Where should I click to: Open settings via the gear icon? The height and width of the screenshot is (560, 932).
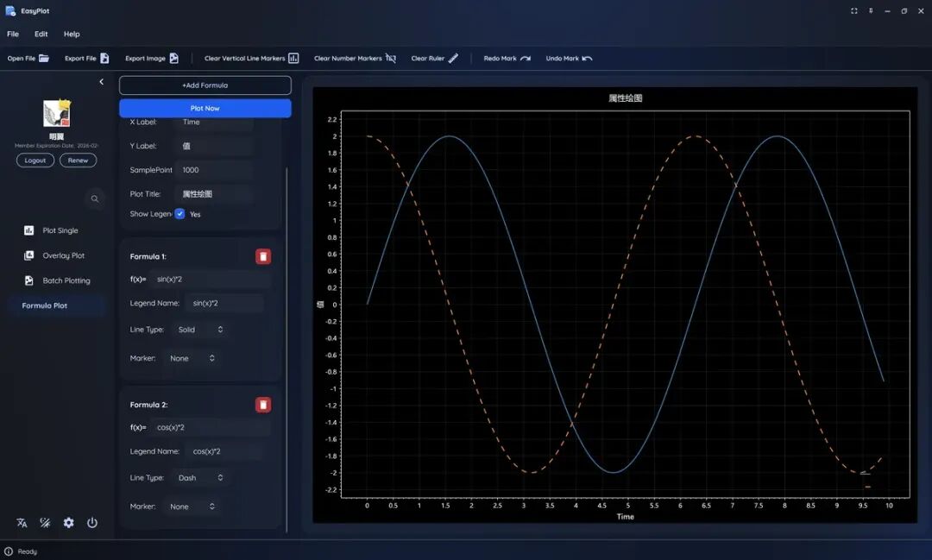[69, 523]
